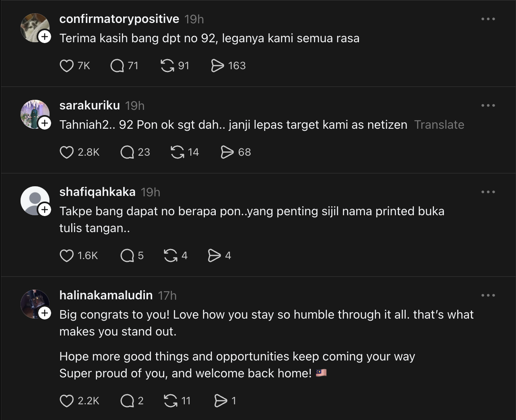Follow confirmatorypositive using plus badge
Screen dimensions: 516x420
click(x=45, y=37)
